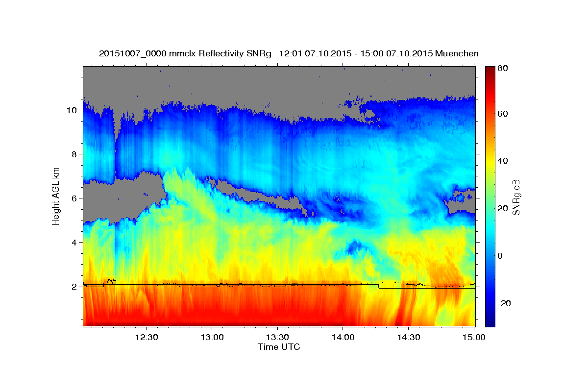Click the colorbar value 80
588x392 pixels.
pyautogui.click(x=502, y=69)
